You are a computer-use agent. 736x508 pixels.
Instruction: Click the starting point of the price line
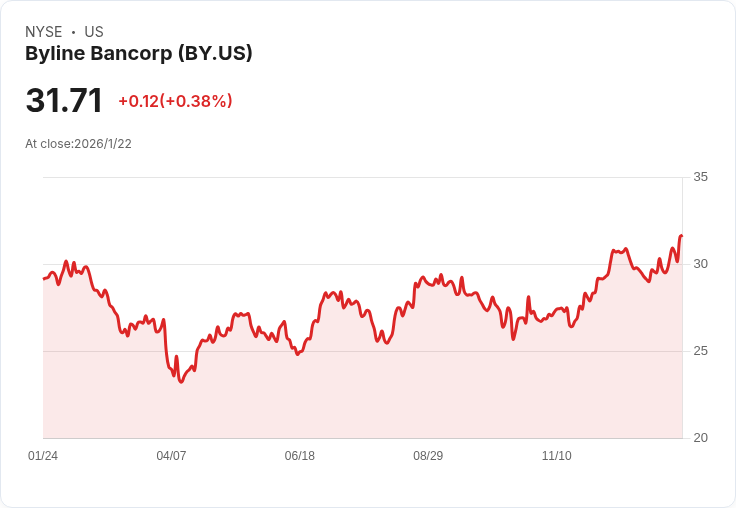click(44, 278)
